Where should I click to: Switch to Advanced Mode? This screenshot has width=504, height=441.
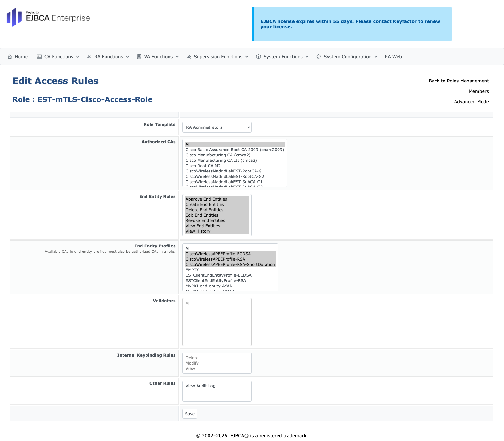click(471, 102)
